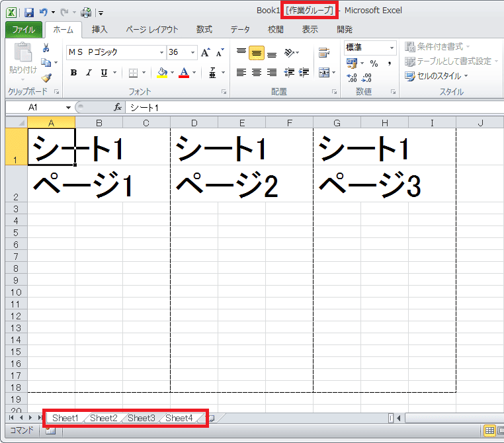Click the increase indent icon
The width and height of the screenshot is (504, 443).
304,73
